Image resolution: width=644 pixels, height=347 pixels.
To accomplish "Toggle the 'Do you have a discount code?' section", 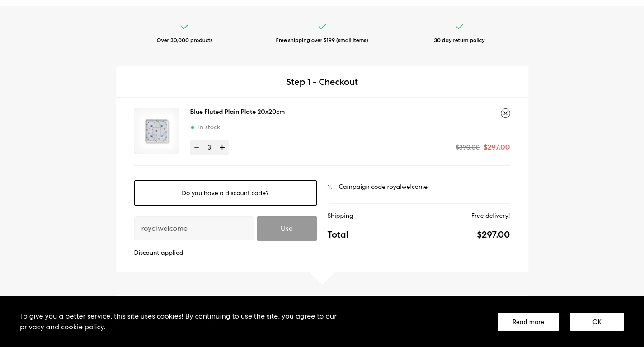I will (x=225, y=193).
